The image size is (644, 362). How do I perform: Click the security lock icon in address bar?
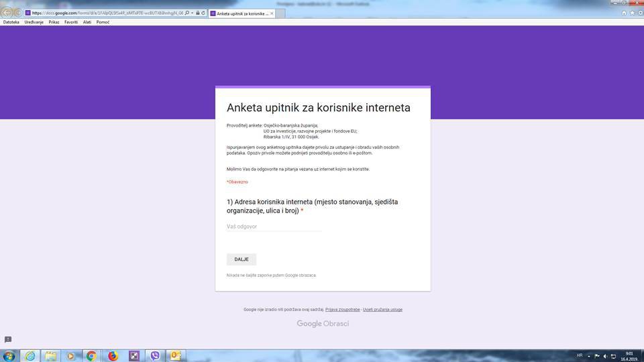(197, 13)
